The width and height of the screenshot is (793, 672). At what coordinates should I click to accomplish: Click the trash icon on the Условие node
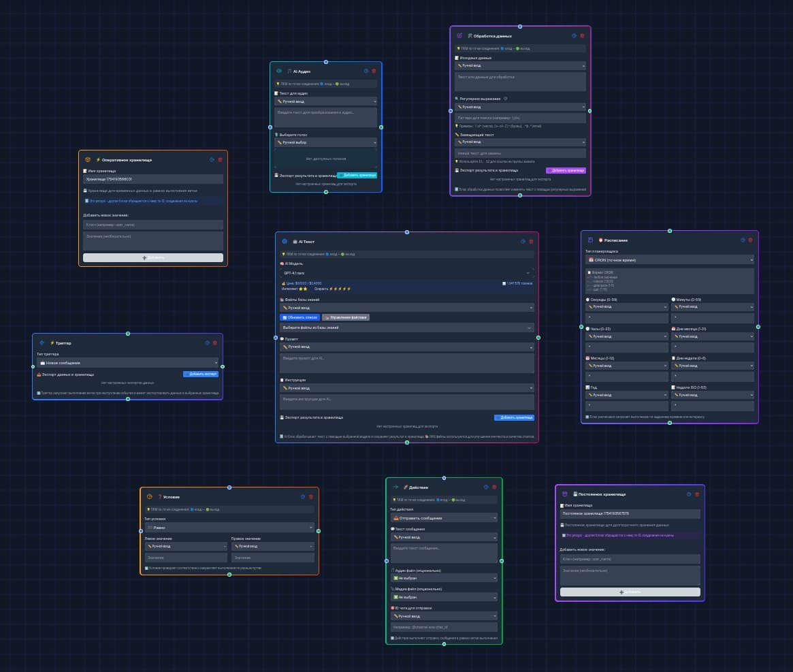pyautogui.click(x=310, y=497)
